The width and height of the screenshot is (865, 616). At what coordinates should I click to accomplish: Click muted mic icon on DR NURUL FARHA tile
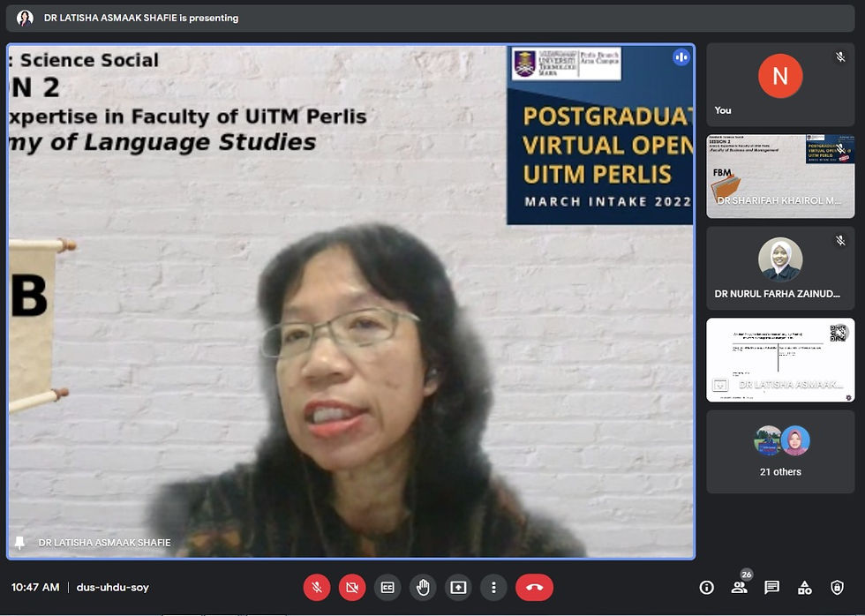click(x=840, y=240)
